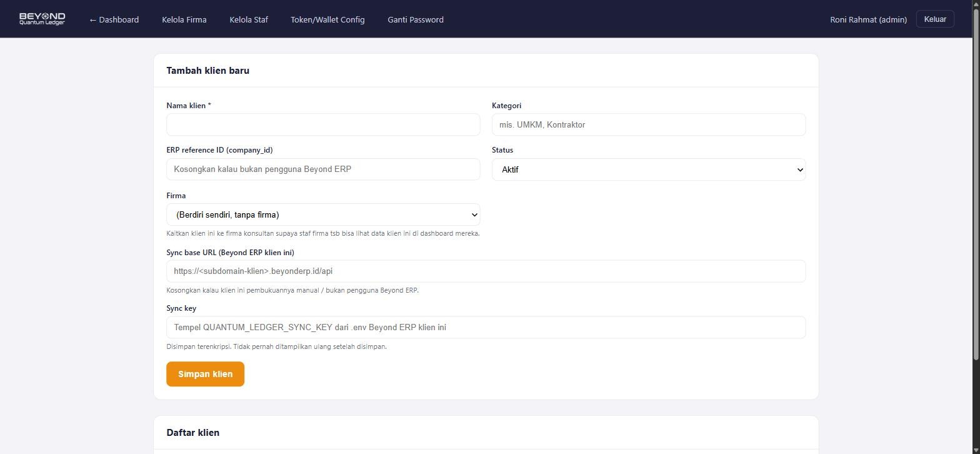Click Roni Rahmat (admin) user label
This screenshot has width=980, height=454.
[868, 19]
